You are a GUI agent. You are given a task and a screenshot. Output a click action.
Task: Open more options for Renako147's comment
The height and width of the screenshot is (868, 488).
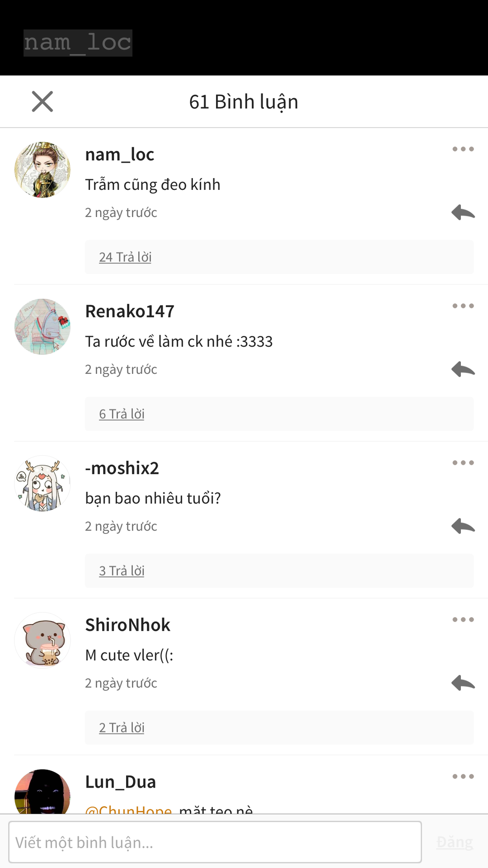point(463,306)
